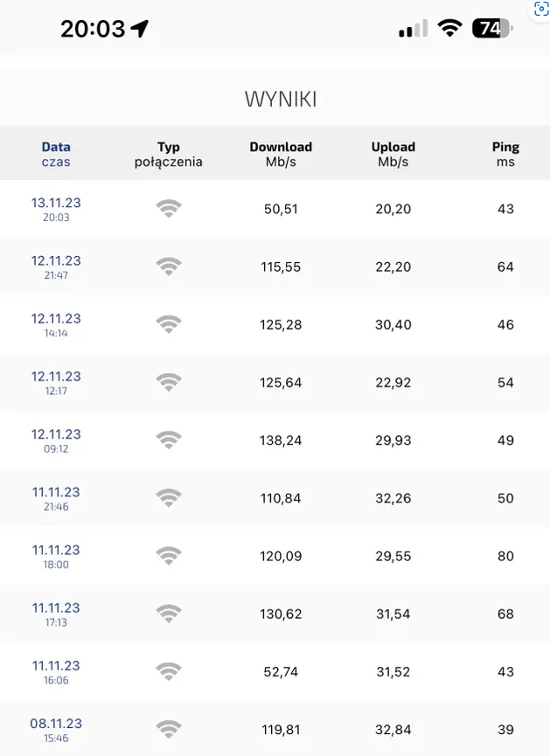The height and width of the screenshot is (756, 550).
Task: Click Wi-Fi icon in 13.11.23 20:03 row
Action: (x=169, y=209)
